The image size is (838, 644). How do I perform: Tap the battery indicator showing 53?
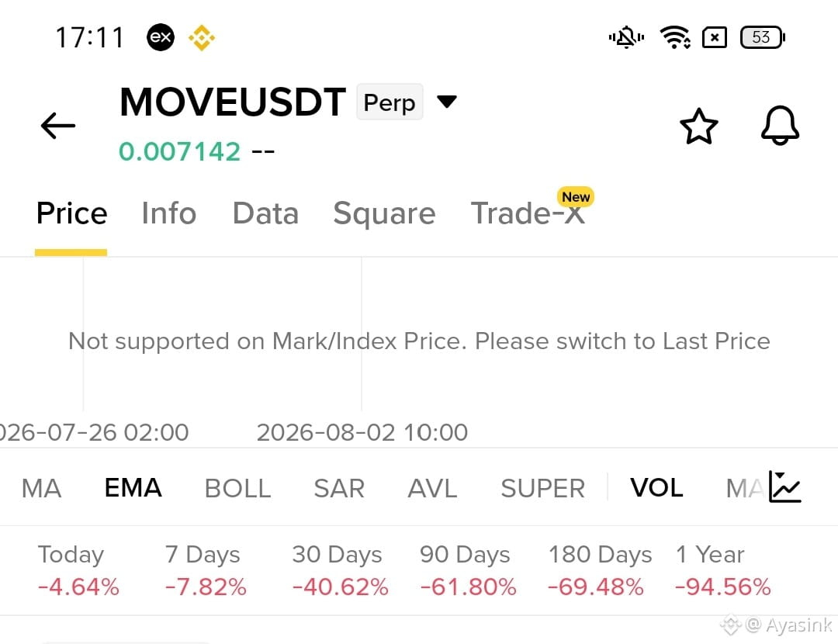pyautogui.click(x=762, y=37)
